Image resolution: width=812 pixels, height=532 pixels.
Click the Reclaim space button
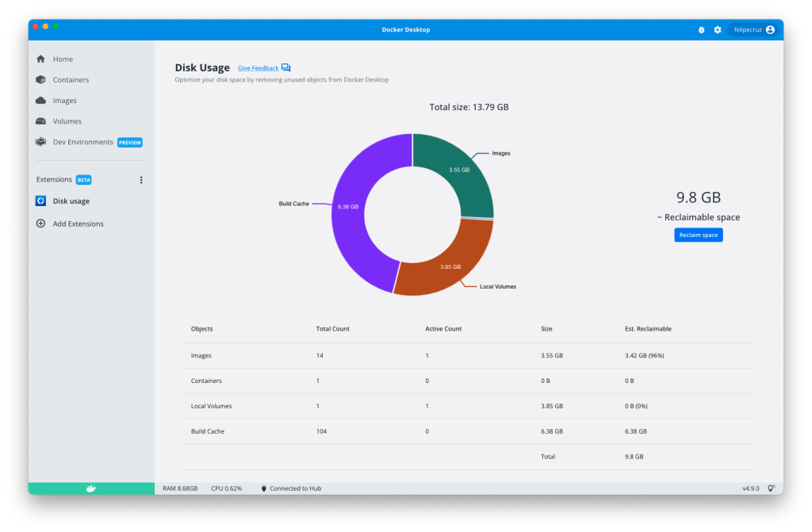(x=698, y=235)
